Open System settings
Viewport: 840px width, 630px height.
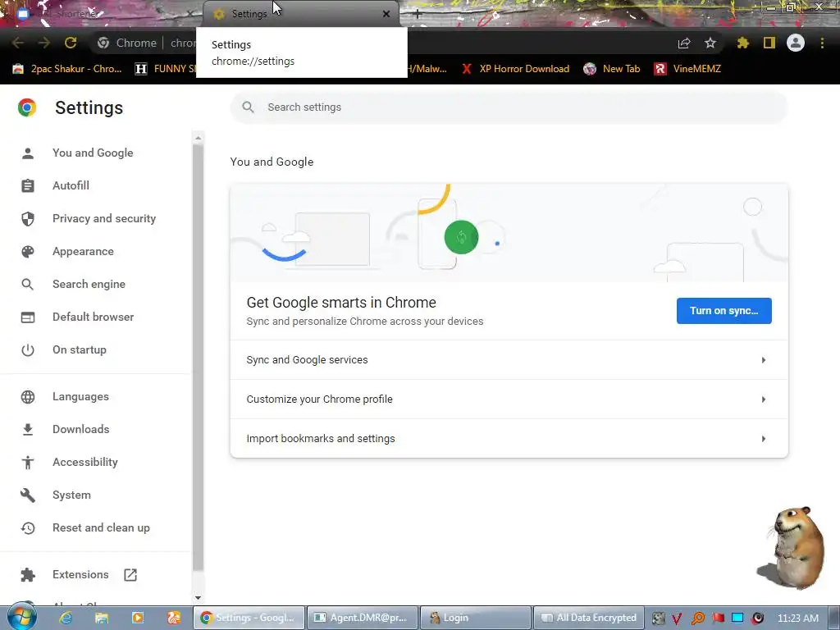tap(71, 495)
